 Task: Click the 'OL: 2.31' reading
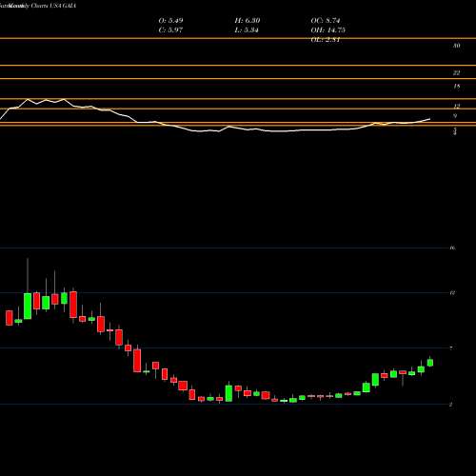coord(326,40)
